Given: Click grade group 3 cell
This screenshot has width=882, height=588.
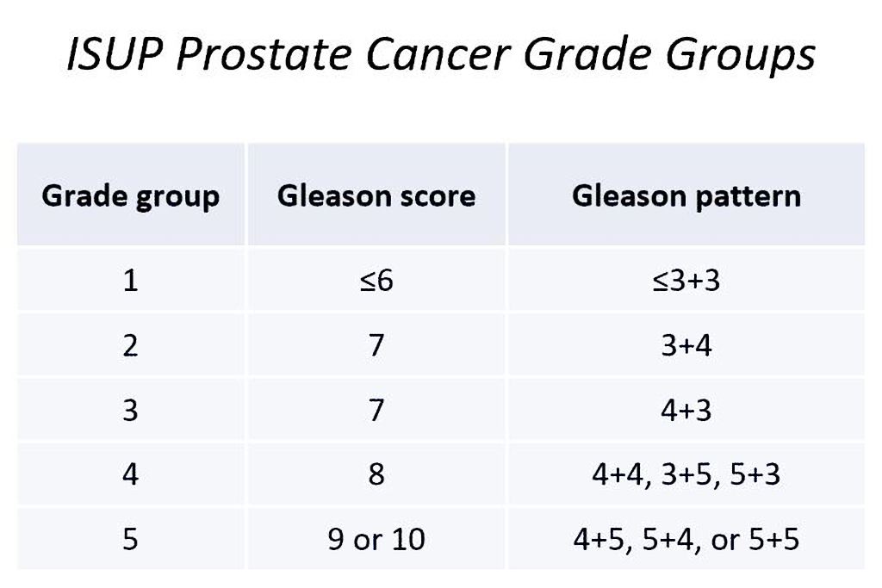Looking at the screenshot, I should click(x=131, y=409).
